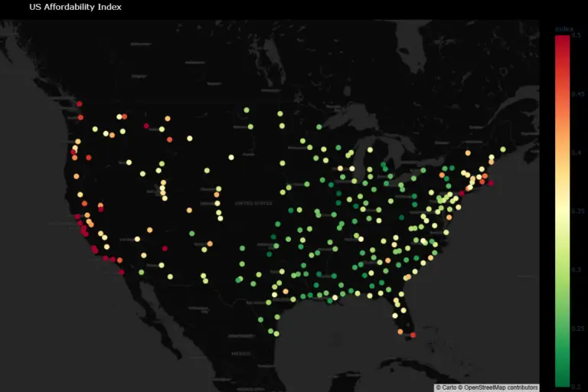Screen dimensions: 588x392
Task: Click the 0.3 colorbar tick label
Action: click(577, 269)
